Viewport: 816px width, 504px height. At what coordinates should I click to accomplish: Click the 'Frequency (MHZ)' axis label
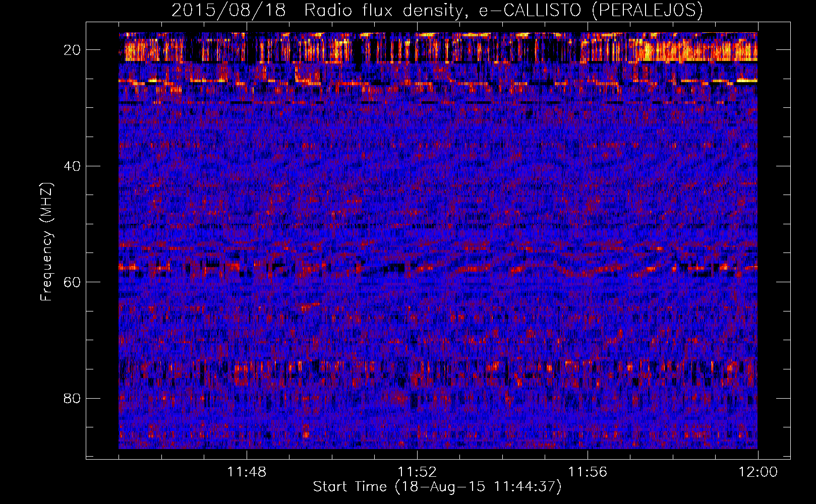click(46, 242)
